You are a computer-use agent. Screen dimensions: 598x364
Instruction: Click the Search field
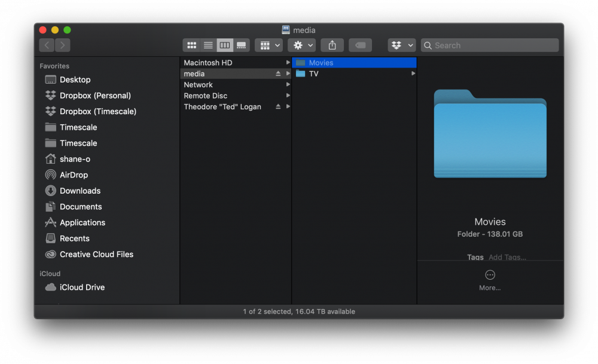coord(490,45)
